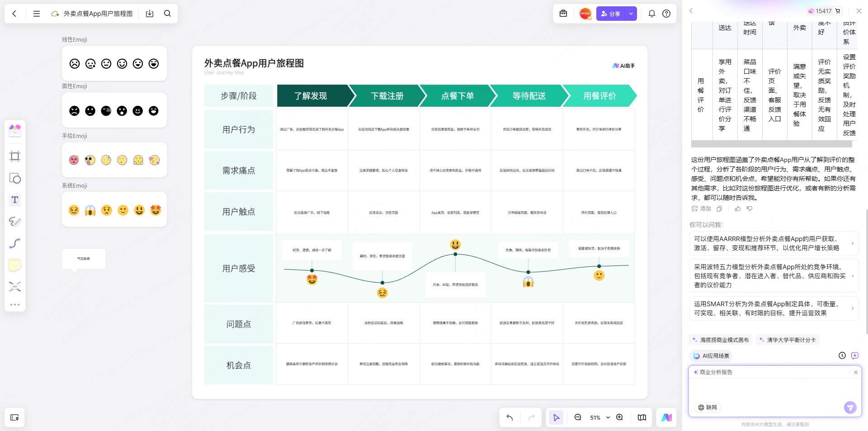The height and width of the screenshot is (431, 868).
Task: Click the 气泡组件 speech bubble
Action: [x=84, y=259]
